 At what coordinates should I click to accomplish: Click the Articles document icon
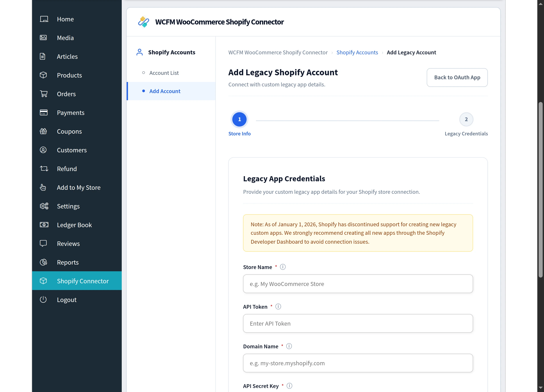(42, 56)
